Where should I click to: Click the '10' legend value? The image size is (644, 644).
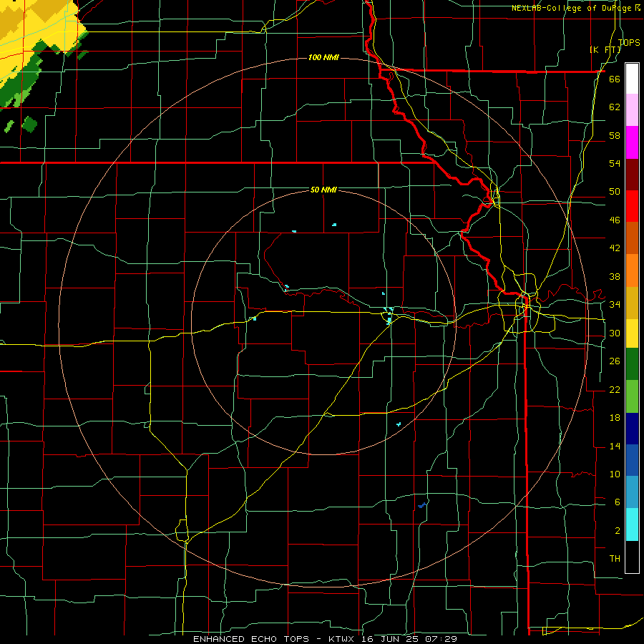tap(615, 474)
